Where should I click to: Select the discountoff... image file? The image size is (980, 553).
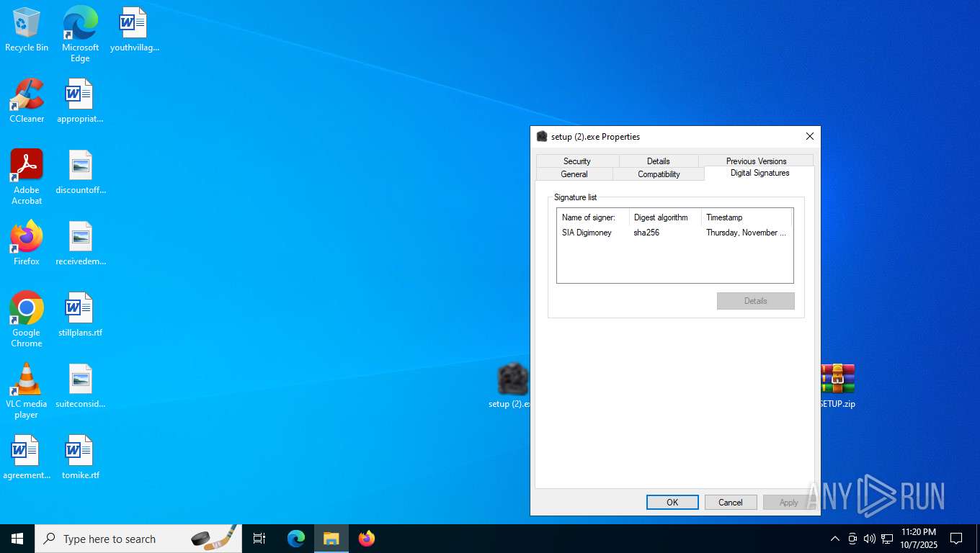click(x=81, y=171)
